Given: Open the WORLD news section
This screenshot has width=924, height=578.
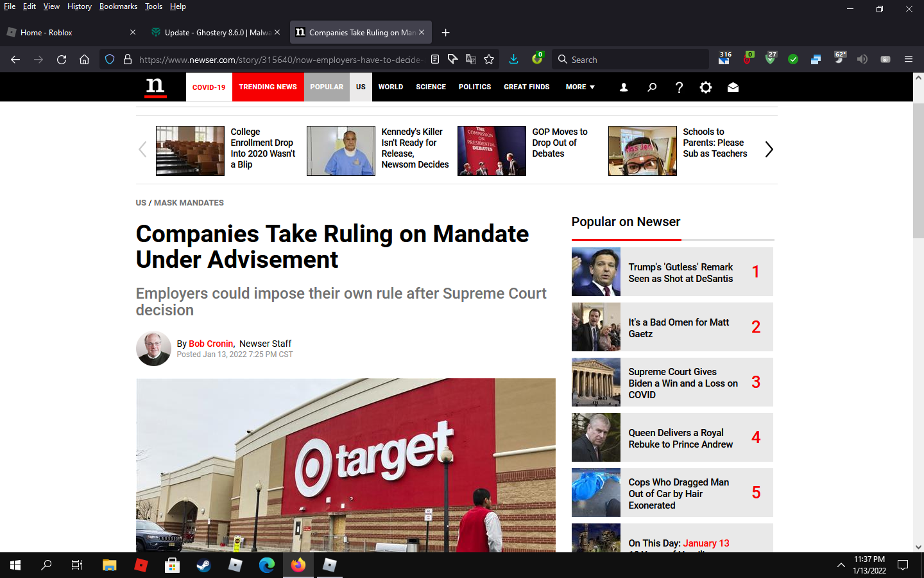Looking at the screenshot, I should pyautogui.click(x=391, y=87).
